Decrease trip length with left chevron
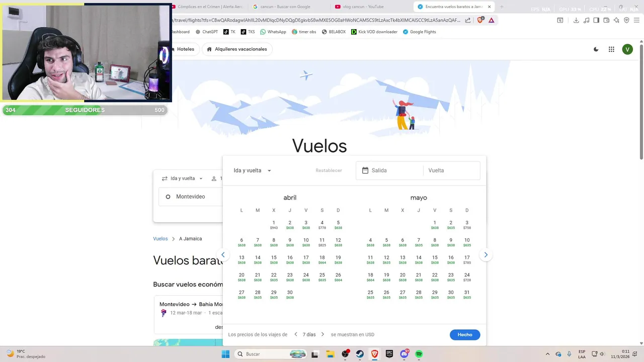This screenshot has height=362, width=644. [x=296, y=334]
